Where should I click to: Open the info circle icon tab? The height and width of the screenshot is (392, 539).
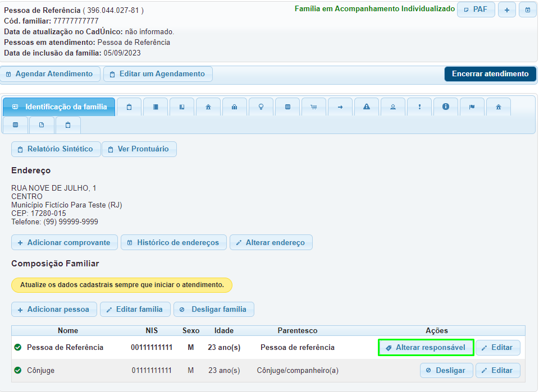[x=446, y=107]
